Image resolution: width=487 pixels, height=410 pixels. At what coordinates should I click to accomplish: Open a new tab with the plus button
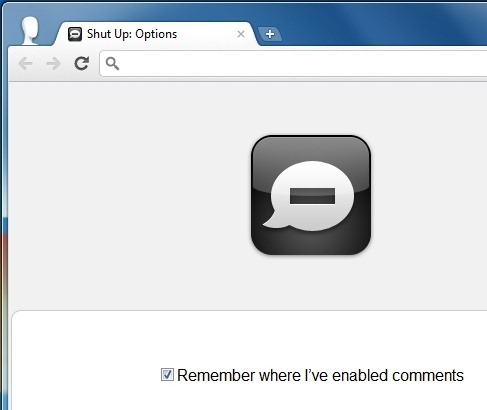[270, 34]
